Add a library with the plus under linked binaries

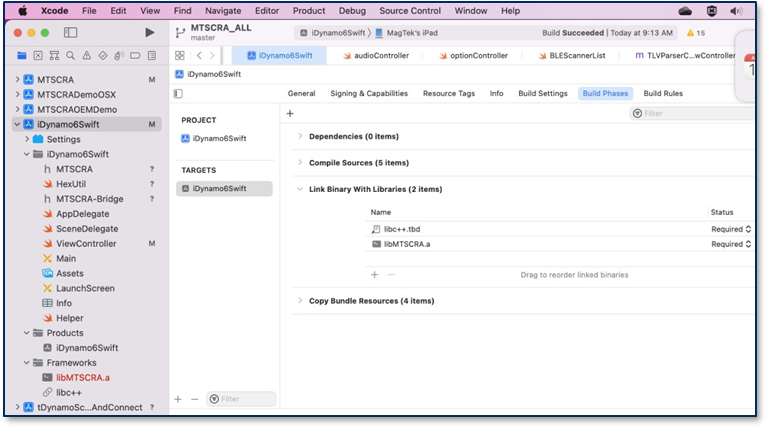tap(375, 275)
